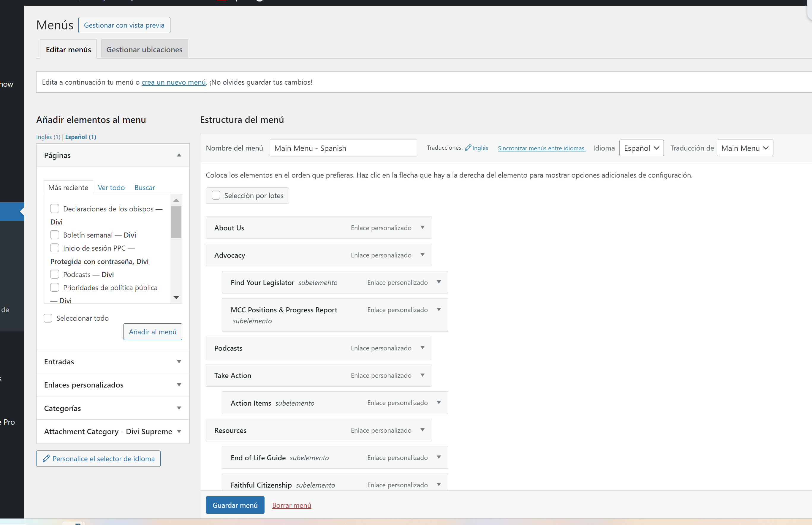Click pencil icon on Personalice el selector button

click(46, 458)
